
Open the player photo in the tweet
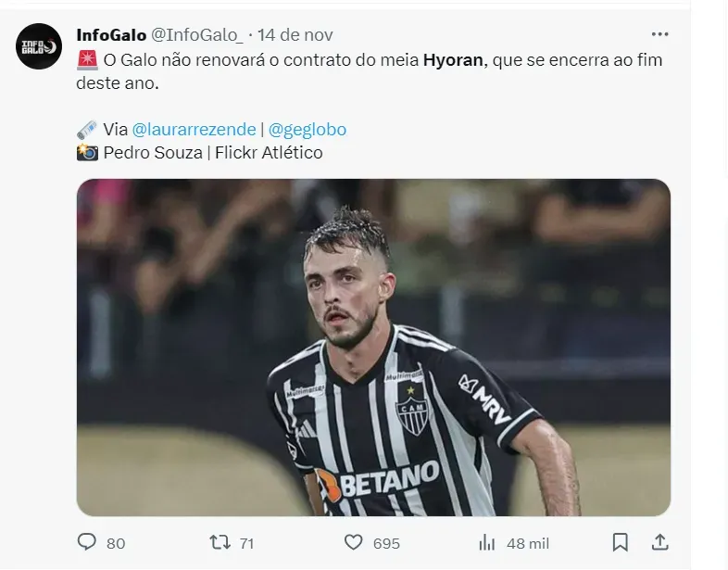pos(373,347)
